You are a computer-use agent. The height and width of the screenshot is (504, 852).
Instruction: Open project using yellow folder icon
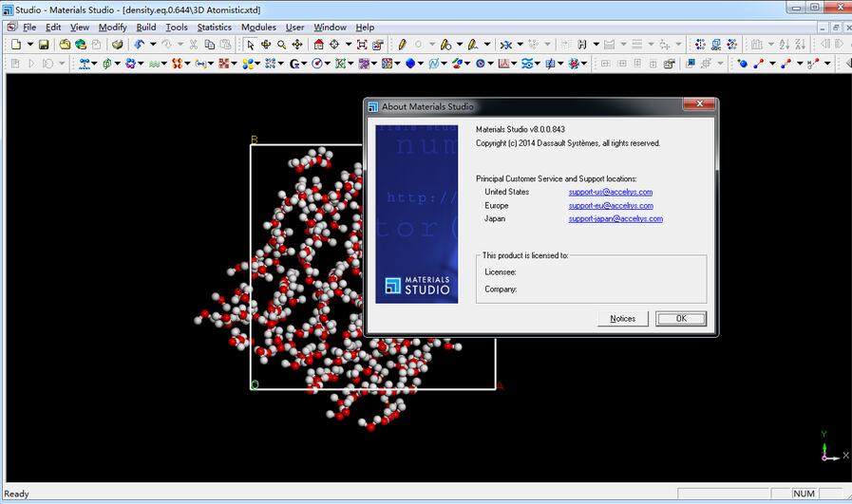tap(65, 45)
